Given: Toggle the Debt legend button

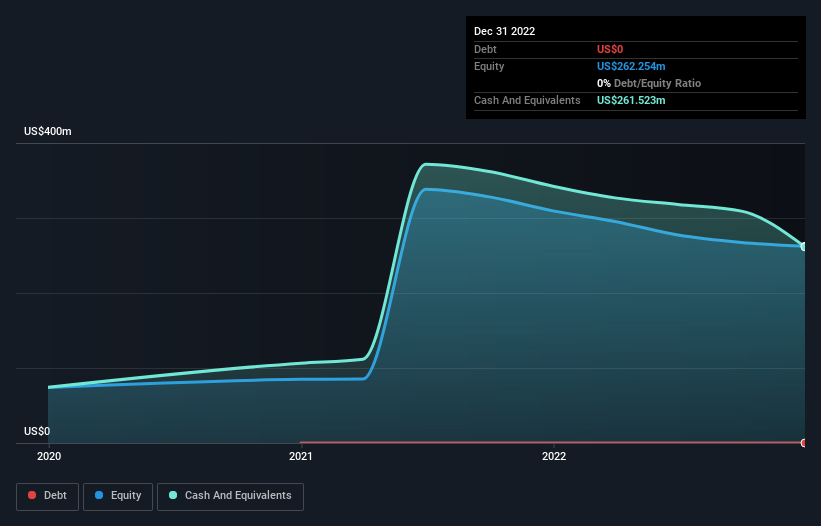Looking at the screenshot, I should tap(48, 496).
